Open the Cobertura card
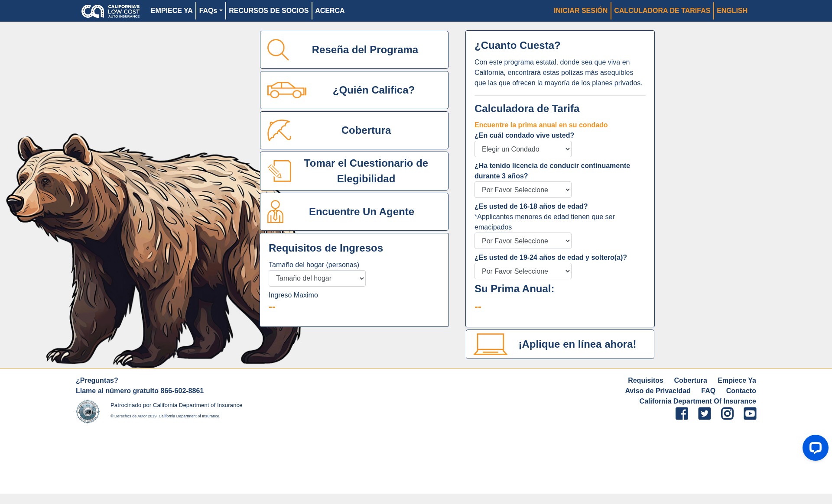Image resolution: width=832 pixels, height=504 pixels. (354, 130)
